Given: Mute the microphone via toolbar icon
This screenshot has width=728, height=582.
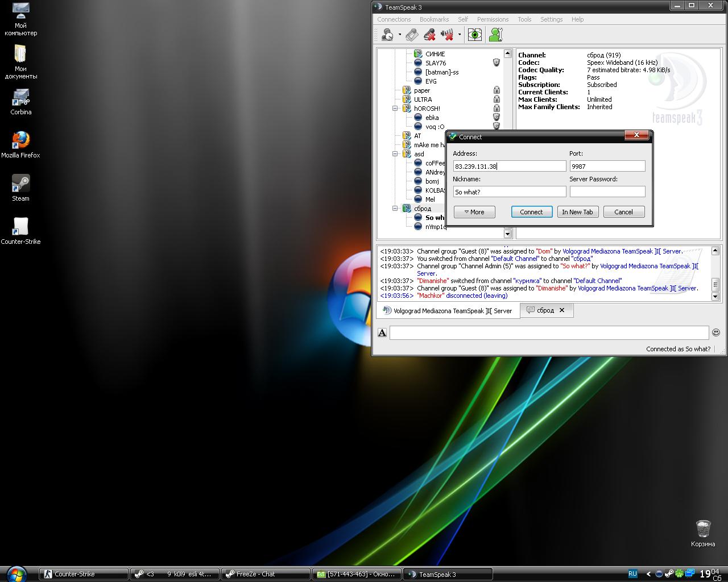Looking at the screenshot, I should 430,35.
